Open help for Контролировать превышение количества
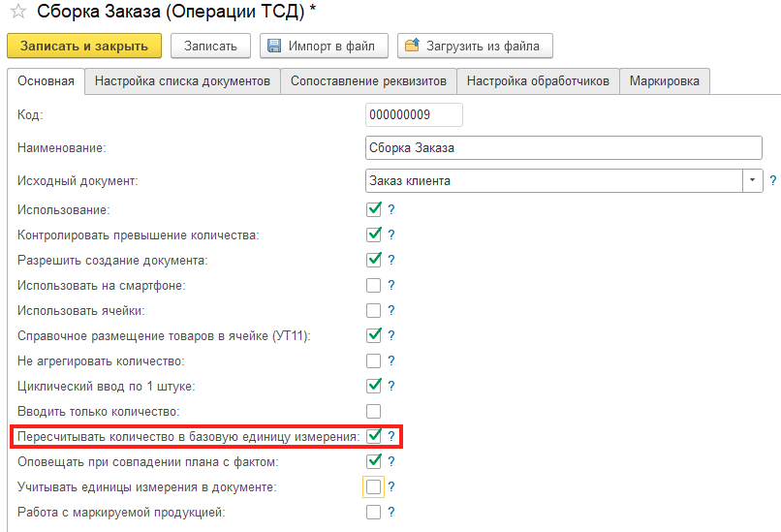This screenshot has width=781, height=532. [391, 235]
